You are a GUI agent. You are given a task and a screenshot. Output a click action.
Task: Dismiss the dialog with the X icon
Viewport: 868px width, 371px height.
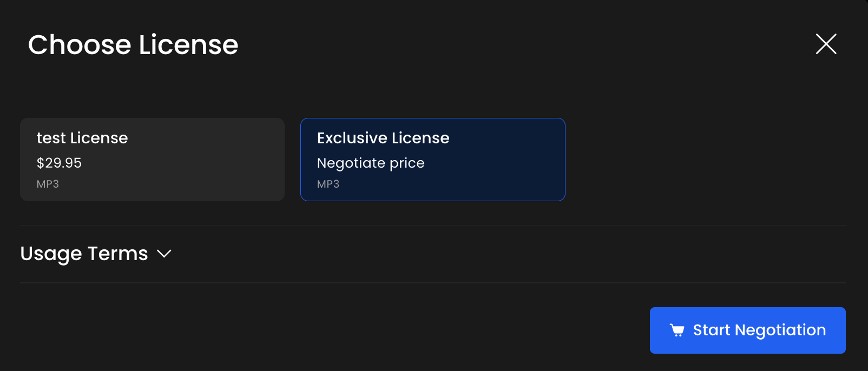click(x=826, y=44)
